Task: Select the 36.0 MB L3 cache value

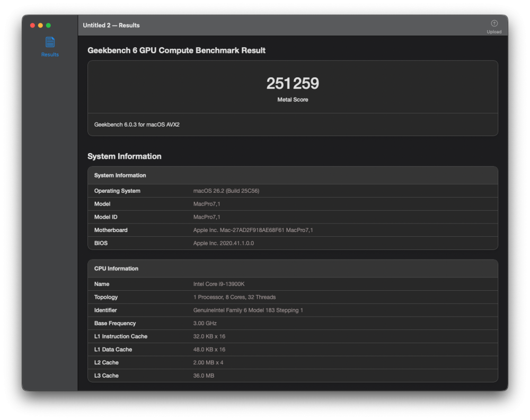Action: [204, 376]
